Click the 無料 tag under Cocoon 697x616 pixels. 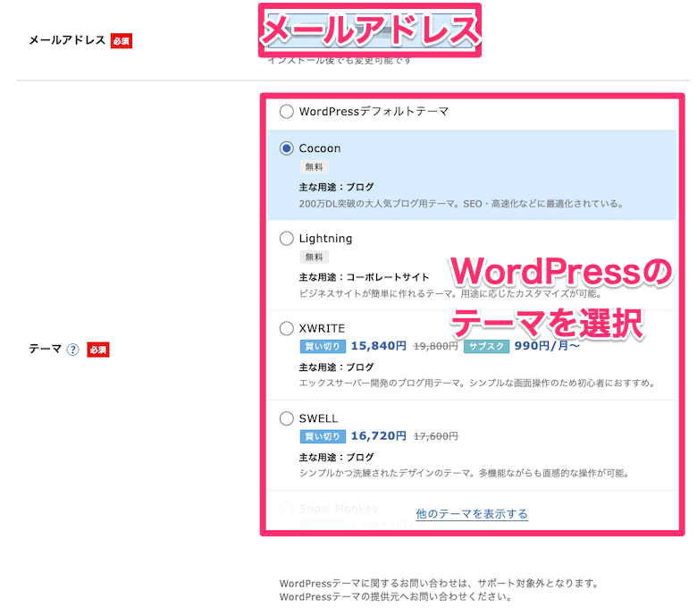point(315,167)
